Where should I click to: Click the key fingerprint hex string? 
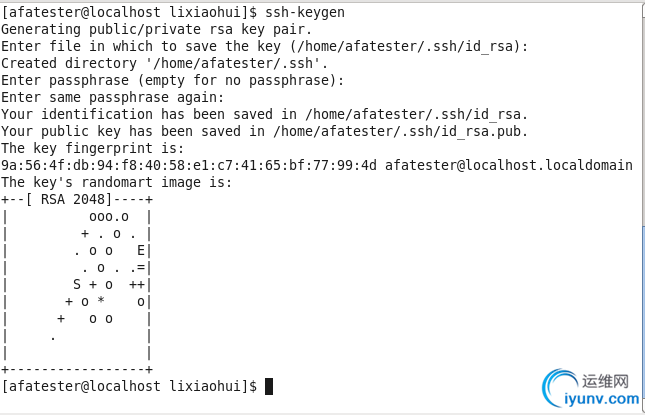coord(189,165)
